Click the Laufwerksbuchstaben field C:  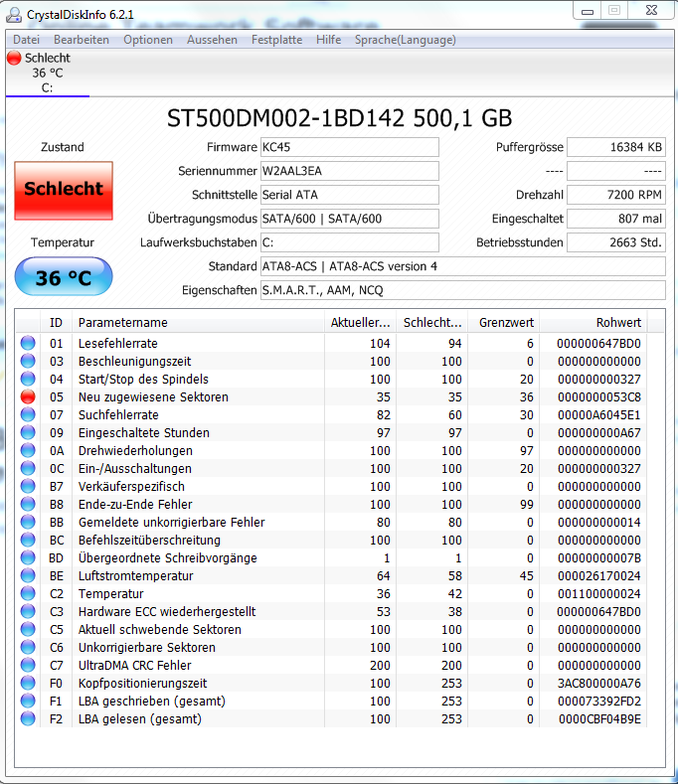click(349, 242)
